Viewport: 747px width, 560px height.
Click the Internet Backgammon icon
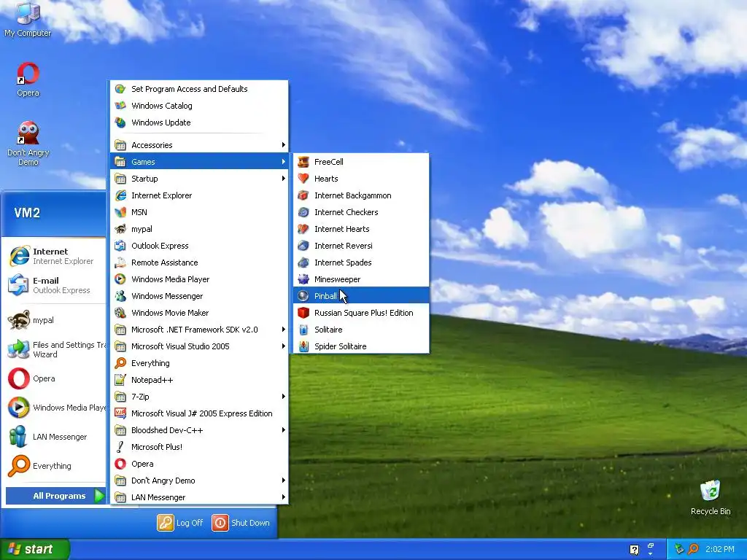pos(303,195)
